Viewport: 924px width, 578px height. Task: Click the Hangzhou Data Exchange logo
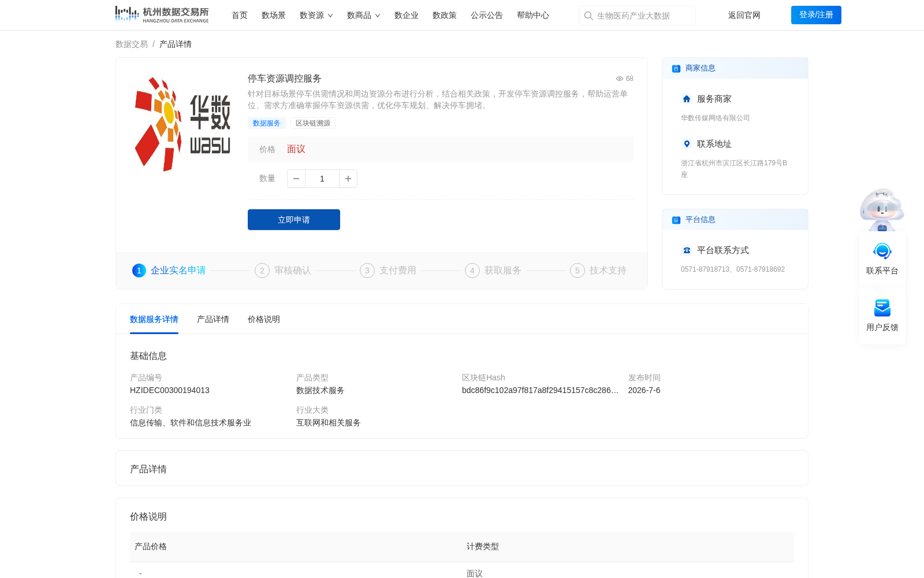162,14
